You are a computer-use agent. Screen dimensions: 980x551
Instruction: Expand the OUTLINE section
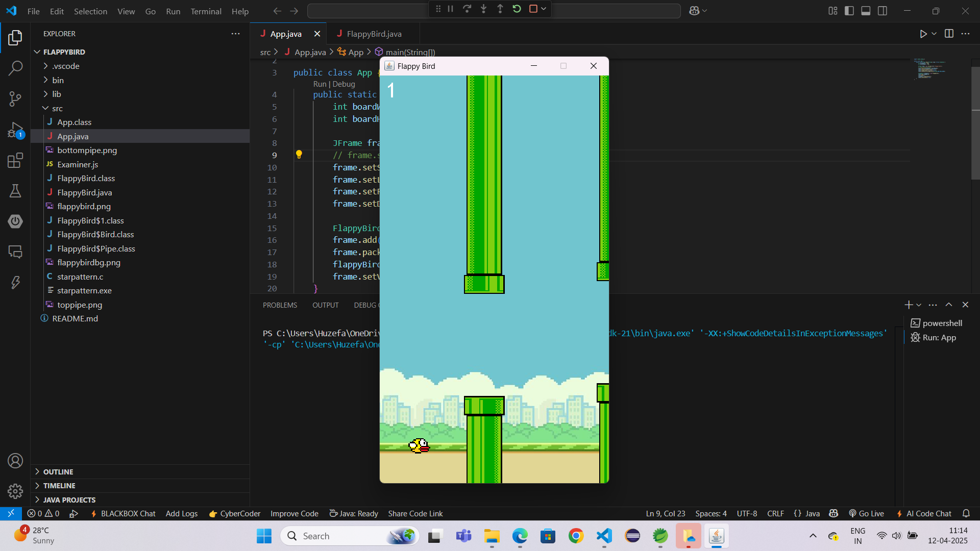[37, 472]
